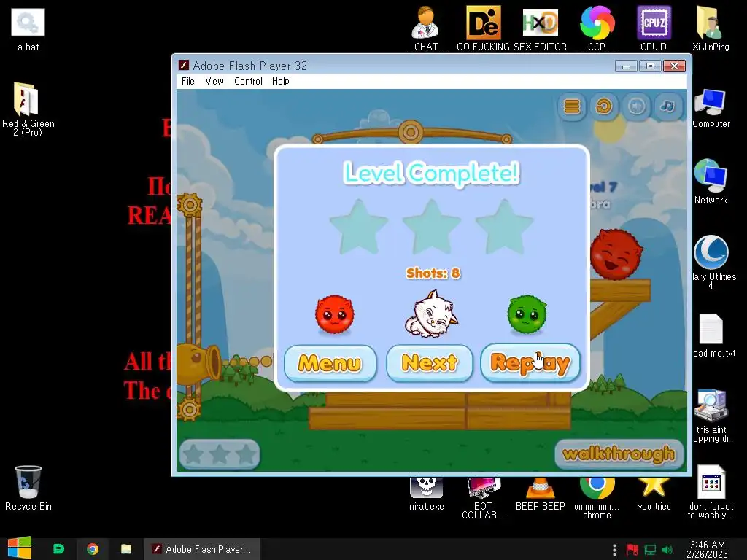Select the 'this aint opping di...' icon
The height and width of the screenshot is (560, 747).
click(712, 416)
